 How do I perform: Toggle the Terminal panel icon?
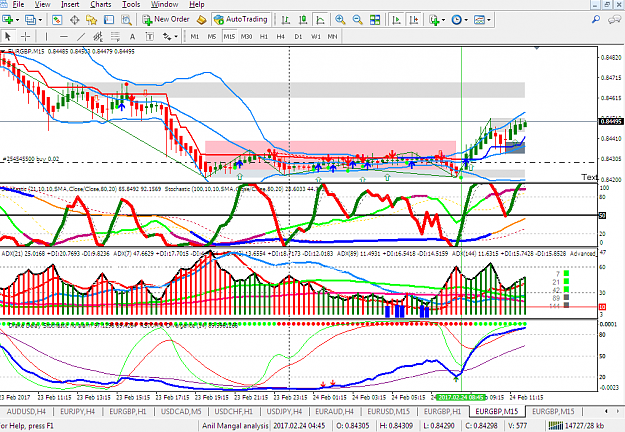point(109,20)
